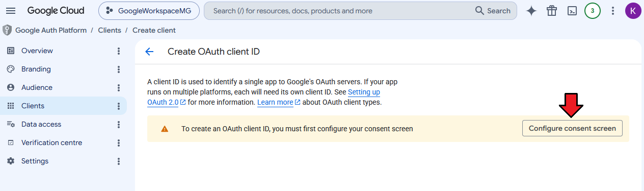Screen dimensions: 644x191
Task: Go to Clients breadcrumb
Action: coord(110,30)
